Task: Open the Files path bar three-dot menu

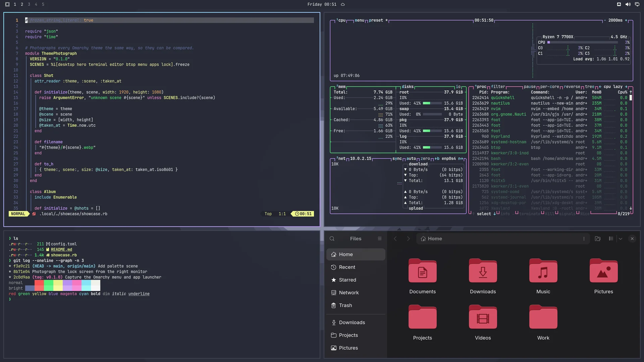Action: tap(584, 239)
